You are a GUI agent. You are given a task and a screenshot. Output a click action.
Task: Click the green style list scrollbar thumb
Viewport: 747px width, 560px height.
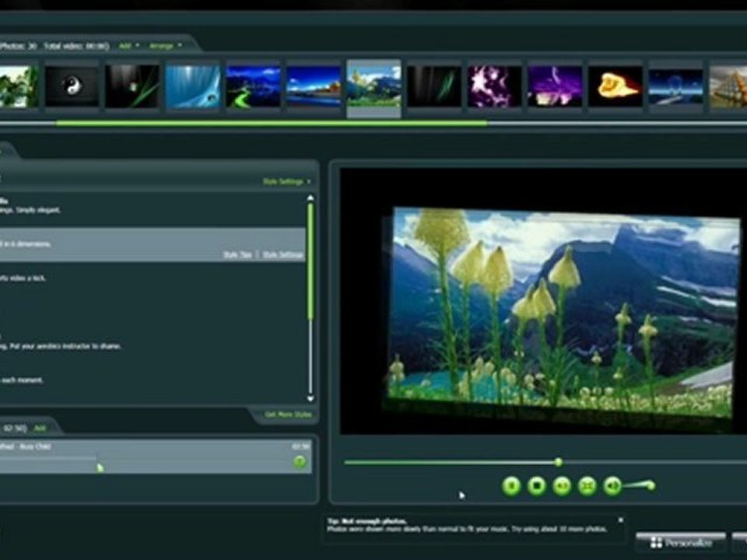coord(310,261)
